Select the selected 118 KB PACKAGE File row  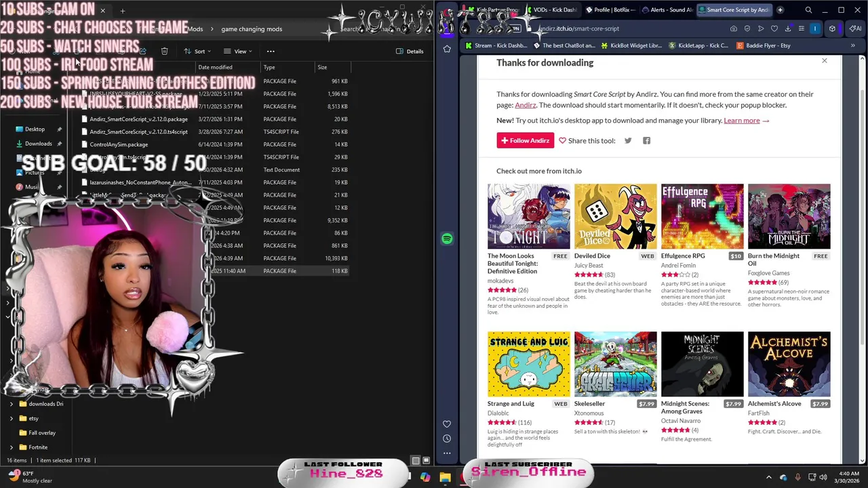[x=214, y=271]
